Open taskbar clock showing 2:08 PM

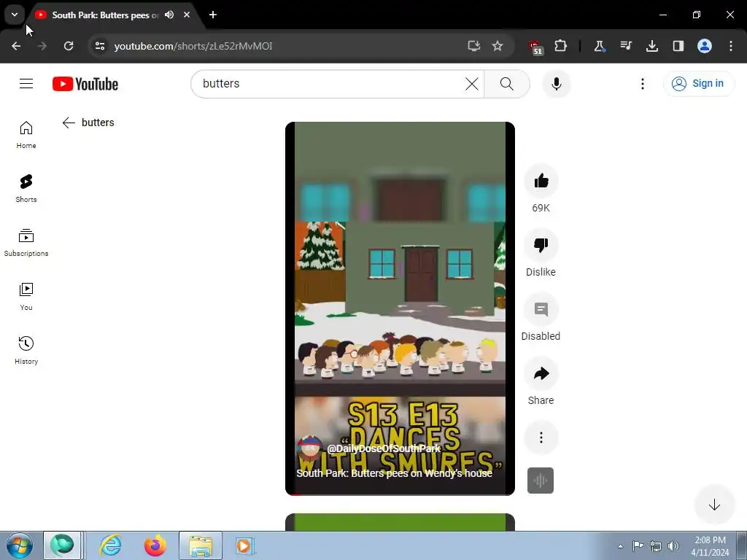710,546
